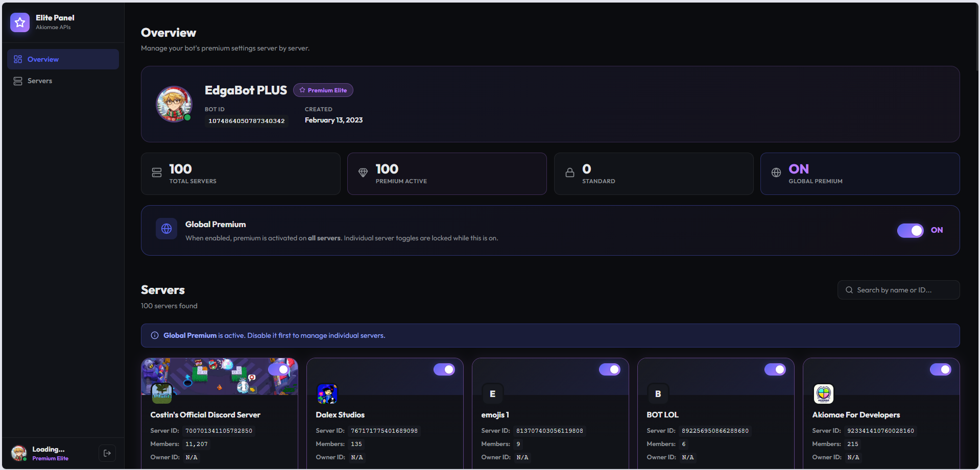Open the Servers sidebar item

point(63,81)
